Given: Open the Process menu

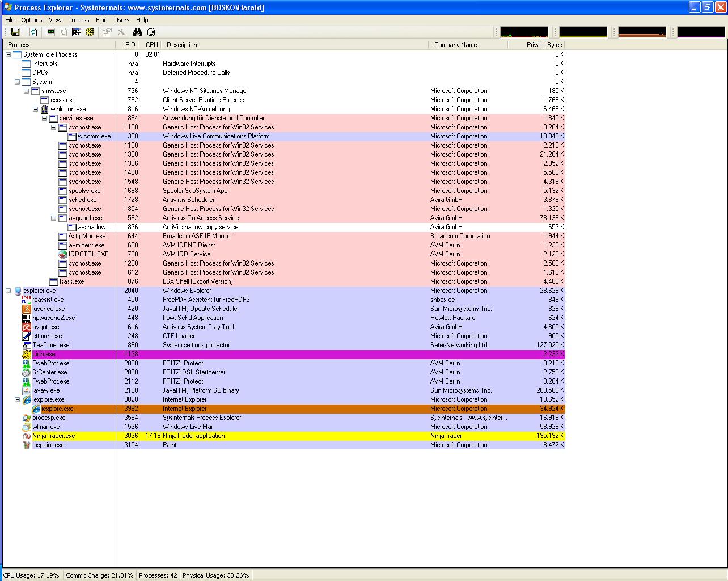Looking at the screenshot, I should 79,20.
